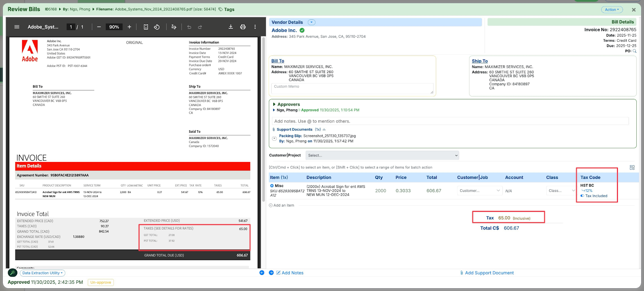Image resolution: width=644 pixels, height=291 pixels.
Task: Click the Item (1x) column header
Action: point(279,177)
